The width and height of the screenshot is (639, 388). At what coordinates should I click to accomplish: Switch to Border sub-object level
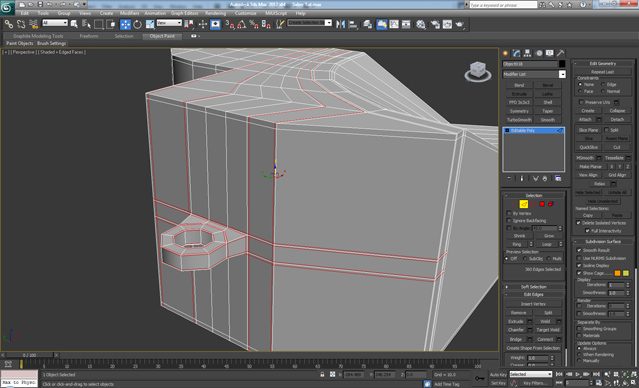click(533, 204)
